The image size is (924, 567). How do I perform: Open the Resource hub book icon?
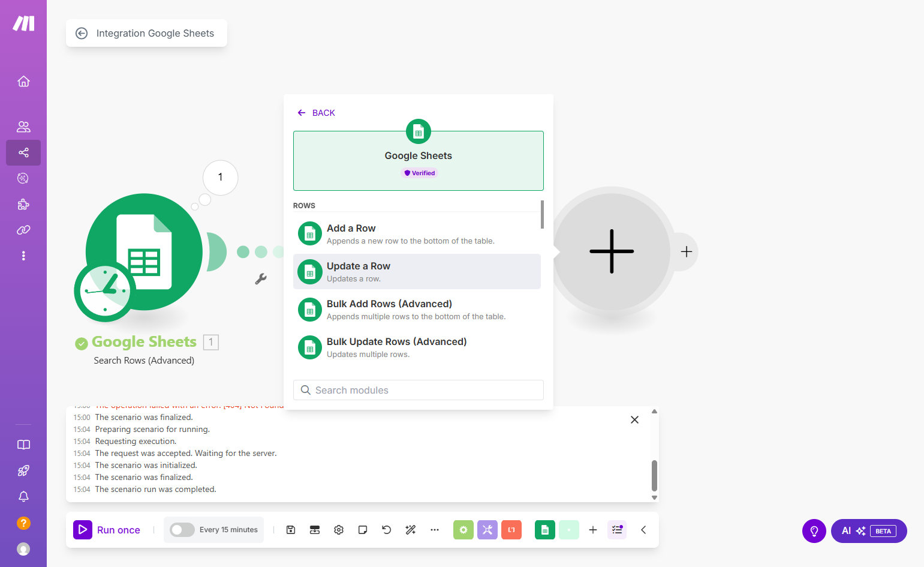23,445
